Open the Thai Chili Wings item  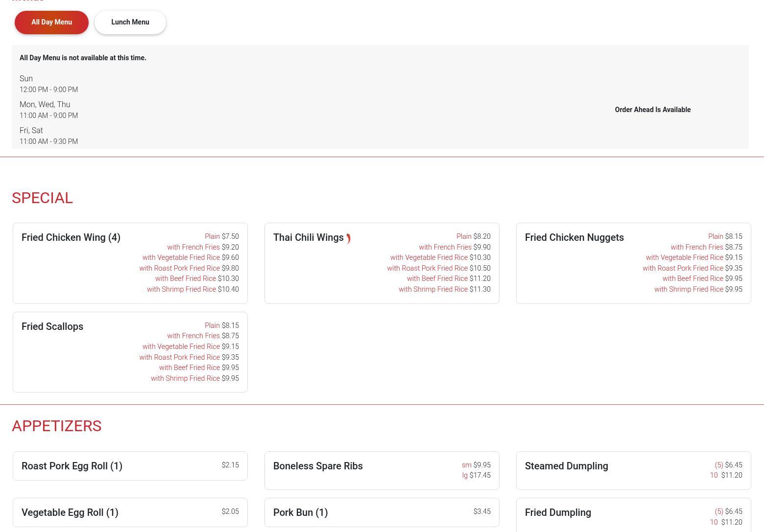308,237
